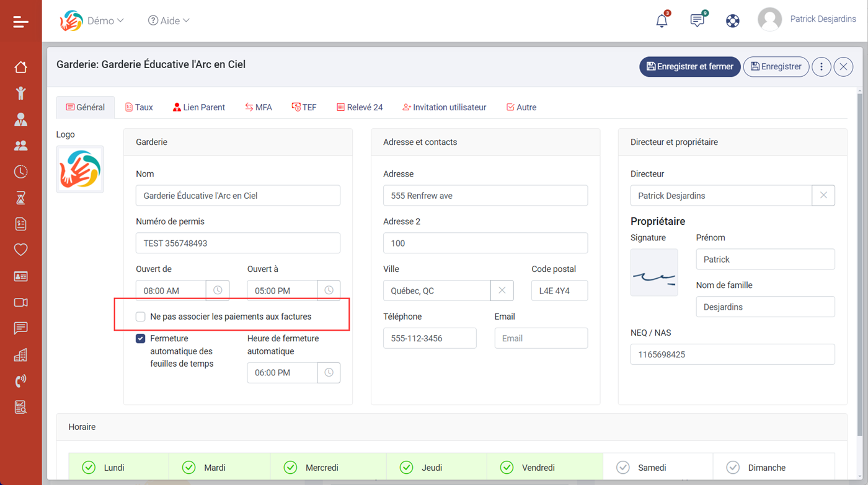This screenshot has height=485, width=868.
Task: Open the Relevé 24 tab
Action: (x=359, y=107)
